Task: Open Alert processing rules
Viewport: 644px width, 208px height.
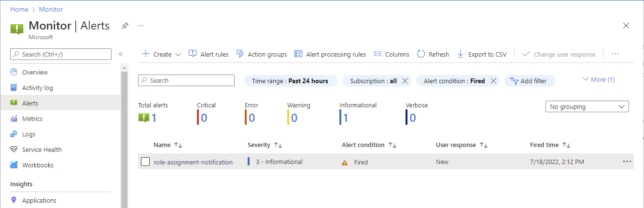Action: (x=330, y=54)
